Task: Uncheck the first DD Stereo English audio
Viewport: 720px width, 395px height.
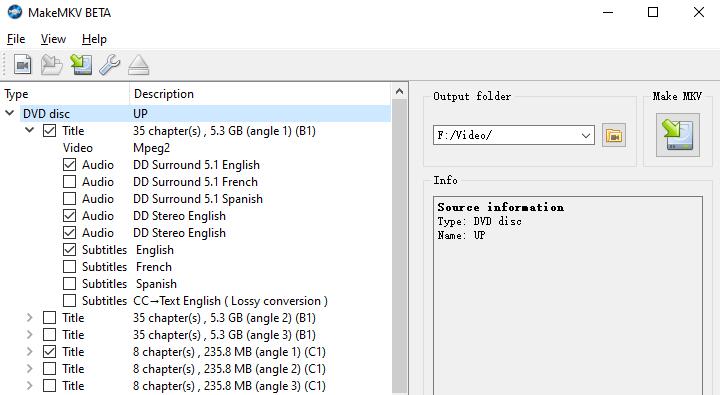Action: (x=69, y=216)
